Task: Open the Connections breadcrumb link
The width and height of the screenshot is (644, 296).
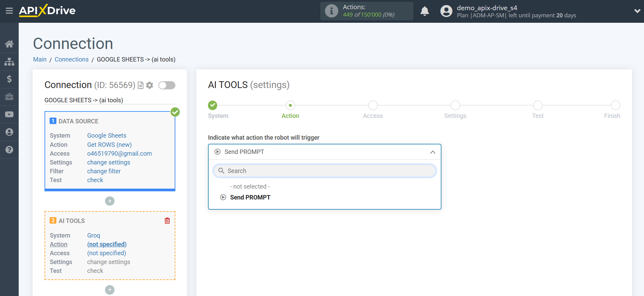Action: tap(71, 59)
